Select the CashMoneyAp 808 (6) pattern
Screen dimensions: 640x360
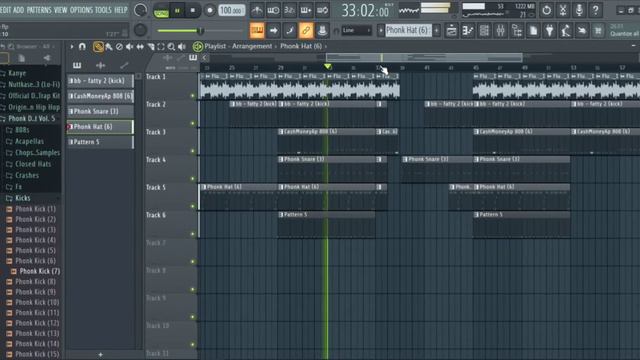[x=100, y=96]
